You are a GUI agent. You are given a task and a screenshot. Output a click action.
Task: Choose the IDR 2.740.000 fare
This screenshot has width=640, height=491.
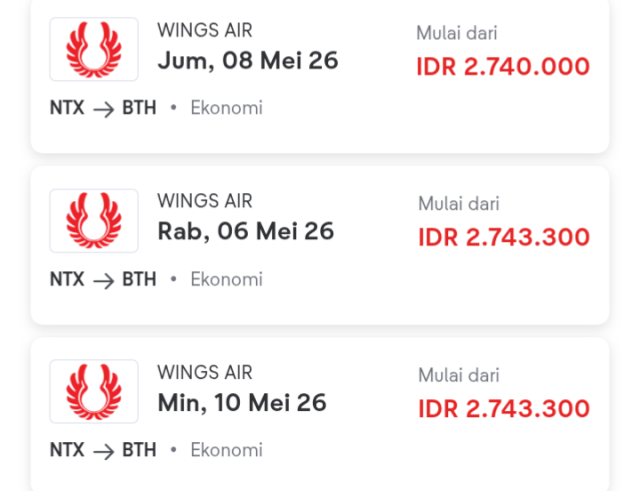(x=503, y=67)
